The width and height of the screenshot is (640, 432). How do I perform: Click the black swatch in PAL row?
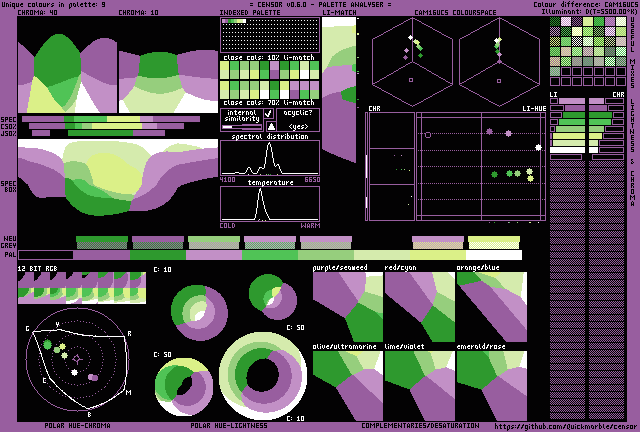coord(46,255)
